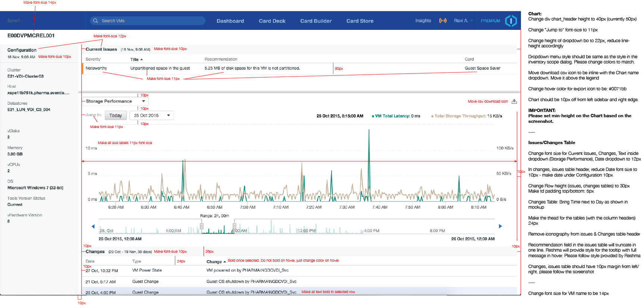Click the Card column header

(x=469, y=59)
